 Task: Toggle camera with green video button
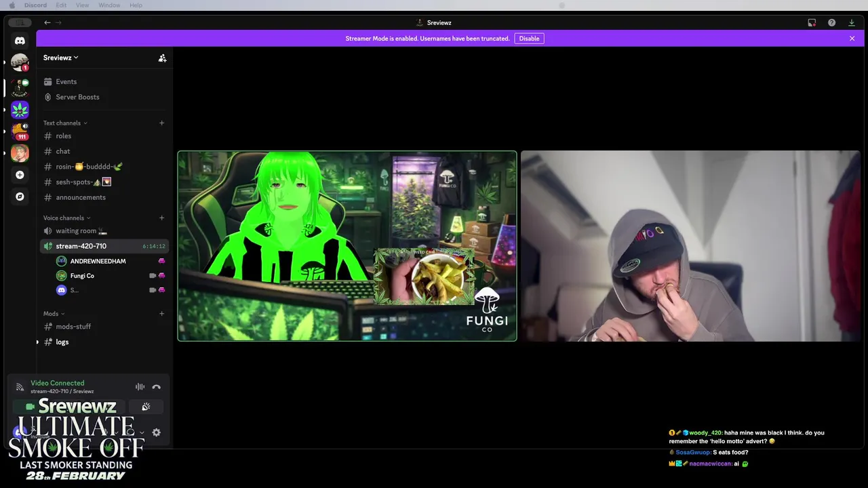tap(30, 407)
